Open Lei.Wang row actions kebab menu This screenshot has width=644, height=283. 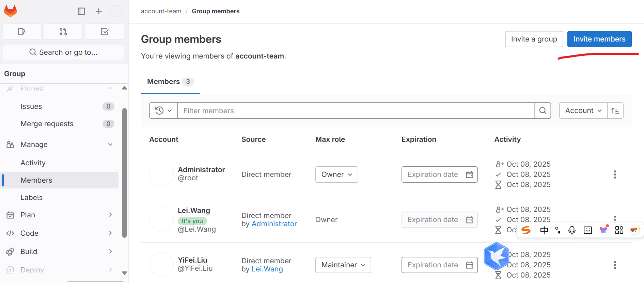click(x=615, y=218)
